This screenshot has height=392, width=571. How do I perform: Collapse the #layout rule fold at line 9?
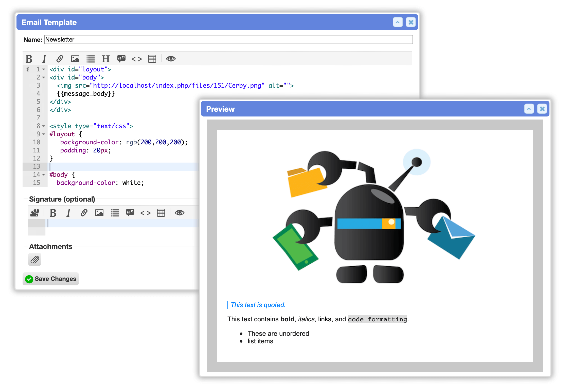pyautogui.click(x=44, y=134)
